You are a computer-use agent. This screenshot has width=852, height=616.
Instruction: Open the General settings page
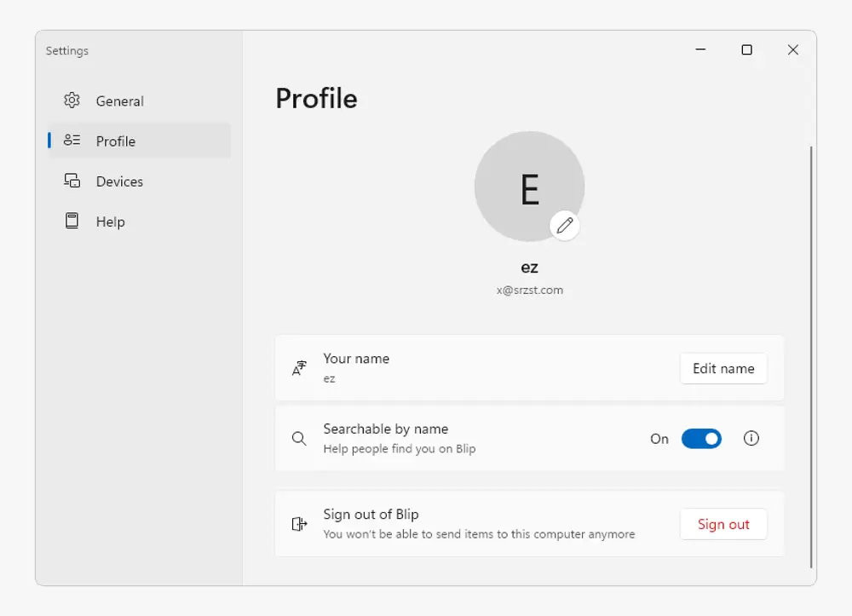tap(119, 101)
